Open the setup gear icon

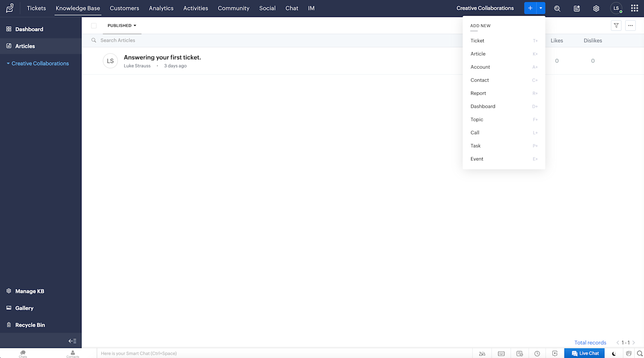tap(596, 8)
